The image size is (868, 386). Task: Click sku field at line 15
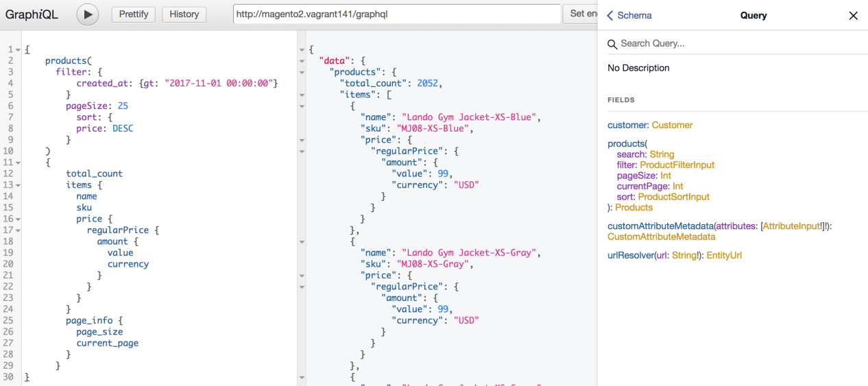coord(84,208)
